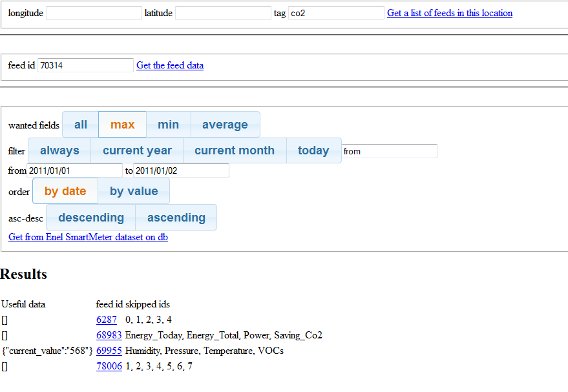
Task: Click 'Get the feed data' link
Action: (170, 65)
